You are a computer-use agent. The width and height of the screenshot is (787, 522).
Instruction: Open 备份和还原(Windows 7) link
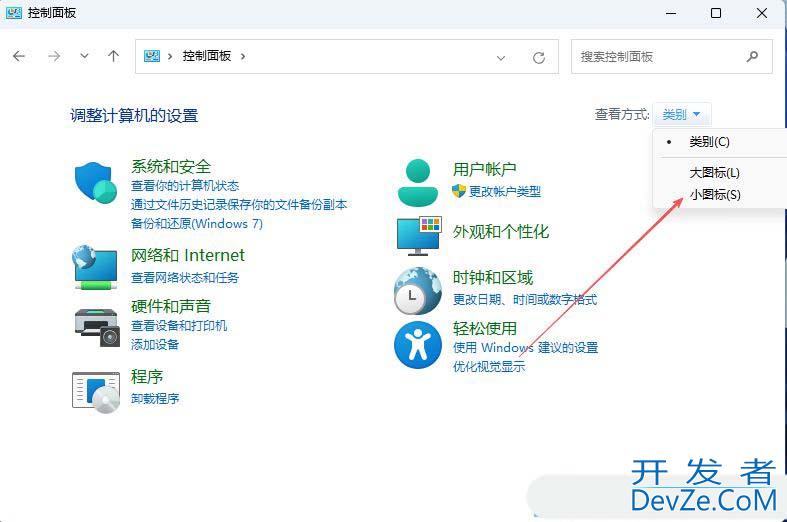[197, 223]
